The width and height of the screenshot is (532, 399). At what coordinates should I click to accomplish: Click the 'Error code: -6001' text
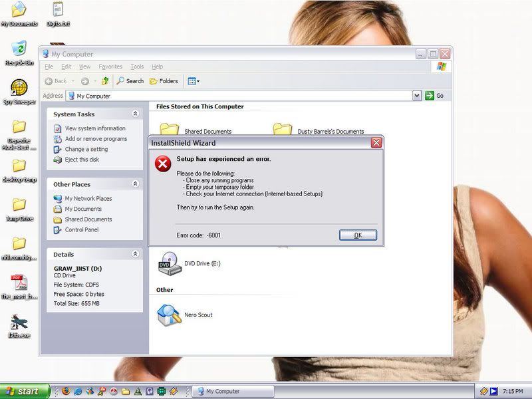coord(198,235)
